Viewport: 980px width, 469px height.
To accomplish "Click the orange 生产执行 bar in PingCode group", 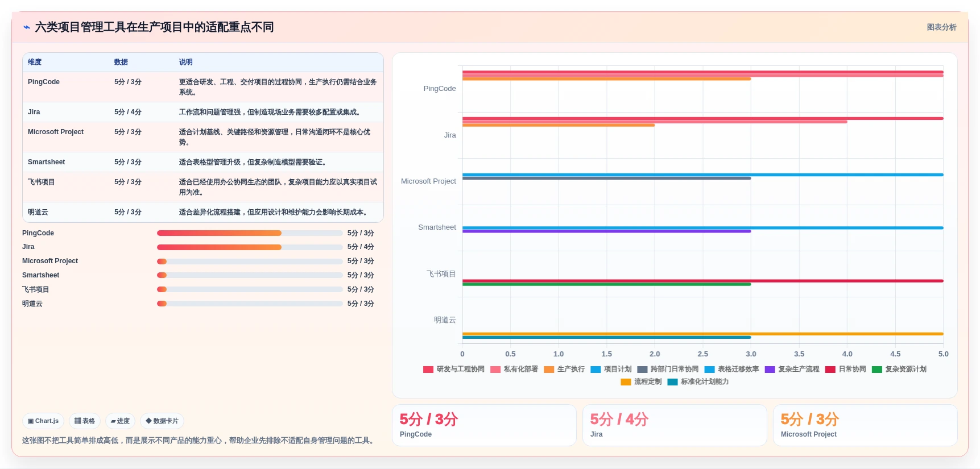I will tap(606, 79).
